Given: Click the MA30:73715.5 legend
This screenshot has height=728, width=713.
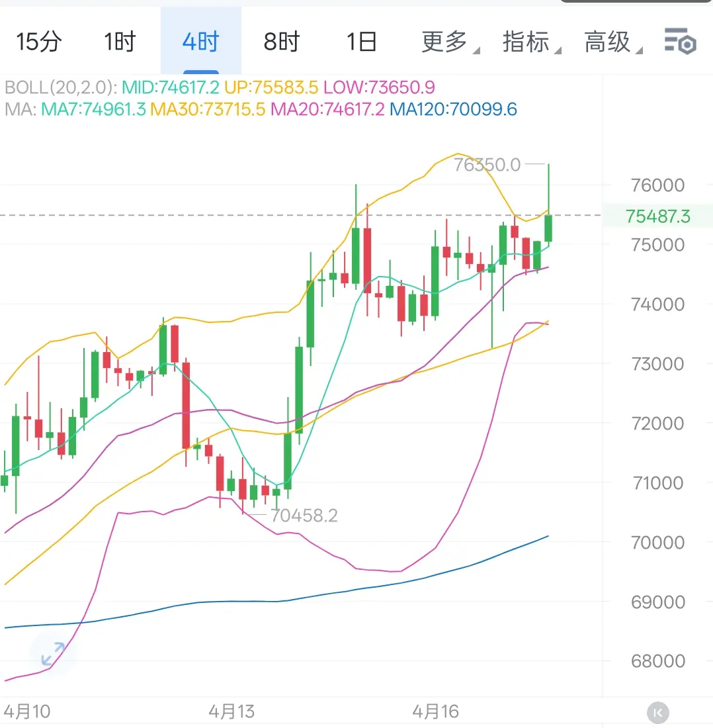Looking at the screenshot, I should pos(208,110).
